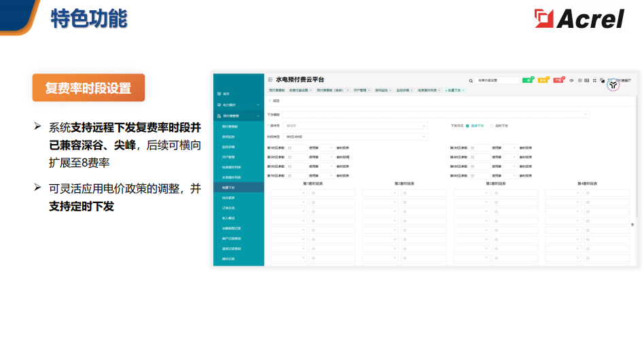Open the 使用第 dropdown in 第1时区参数 row
The height and width of the screenshot is (358, 644).
[x=327, y=148]
